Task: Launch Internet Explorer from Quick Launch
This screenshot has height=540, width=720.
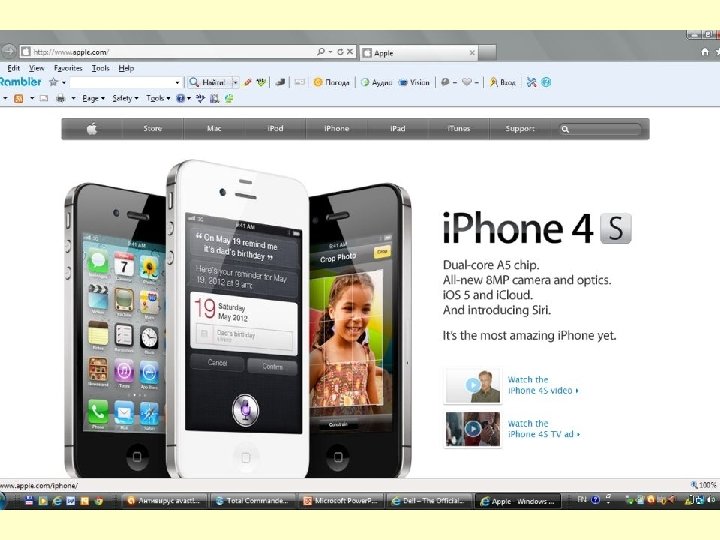Action: pyautogui.click(x=57, y=501)
